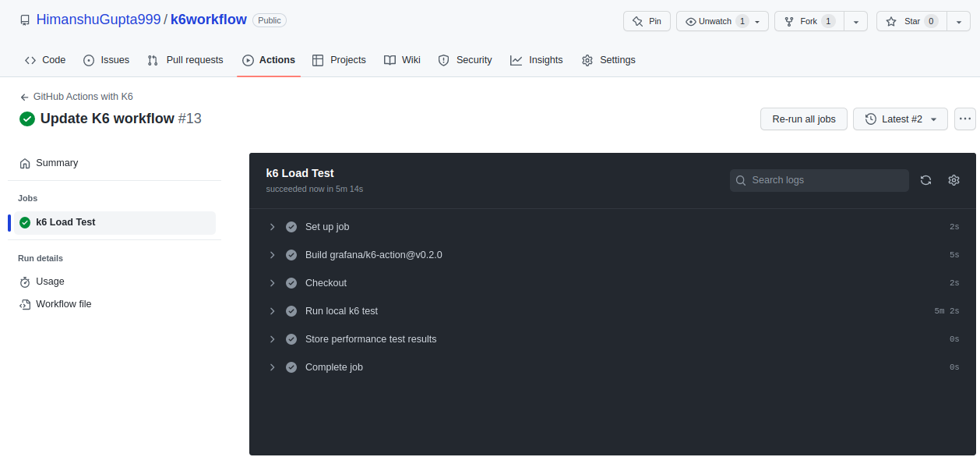Click the check status icon for Set up job
The image size is (980, 457).
(291, 227)
